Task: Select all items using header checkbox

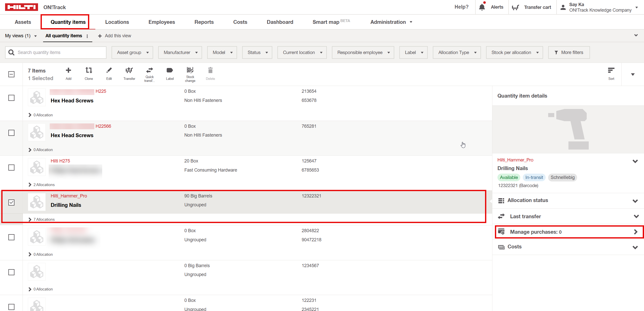Action: [x=11, y=74]
